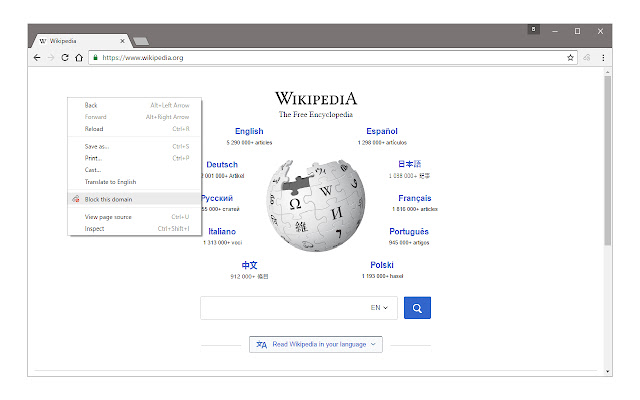
Task: Open the Chinese 中文 Wikipedia link
Action: pyautogui.click(x=249, y=265)
